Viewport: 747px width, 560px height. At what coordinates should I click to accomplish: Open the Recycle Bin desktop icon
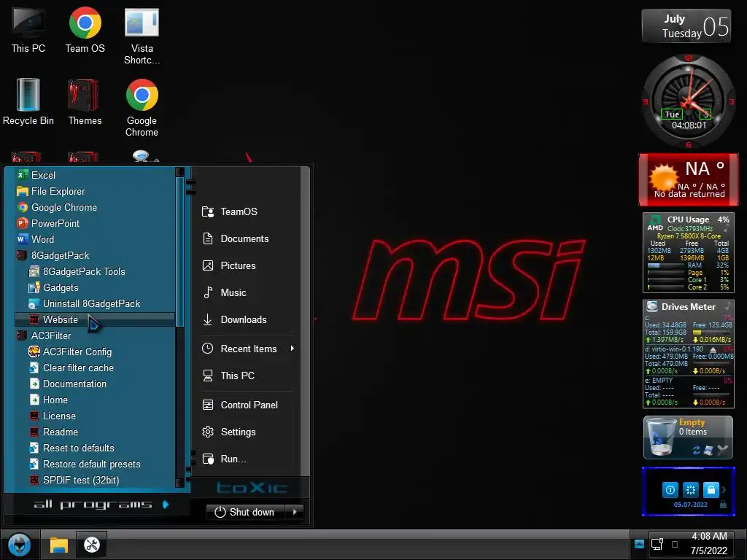pyautogui.click(x=28, y=102)
